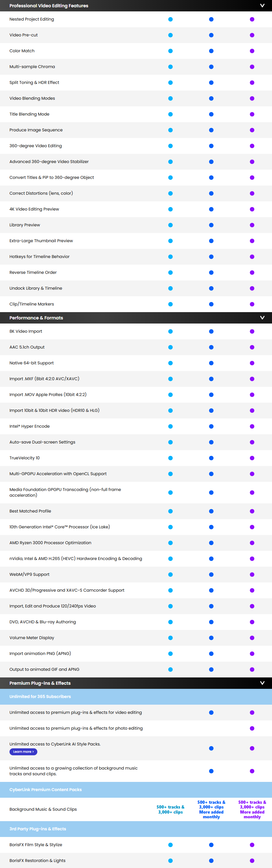Viewport: 272px width, 868px height.
Task: Click the light-blue "500+ tracks & 3,000+ clips" text
Action: pyautogui.click(x=170, y=809)
